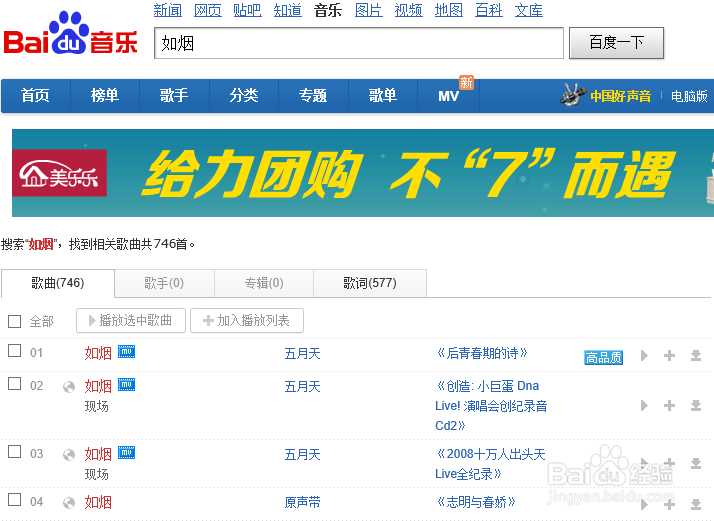This screenshot has width=714, height=521.
Task: Open 歌手 in navigation bar
Action: coord(174,96)
